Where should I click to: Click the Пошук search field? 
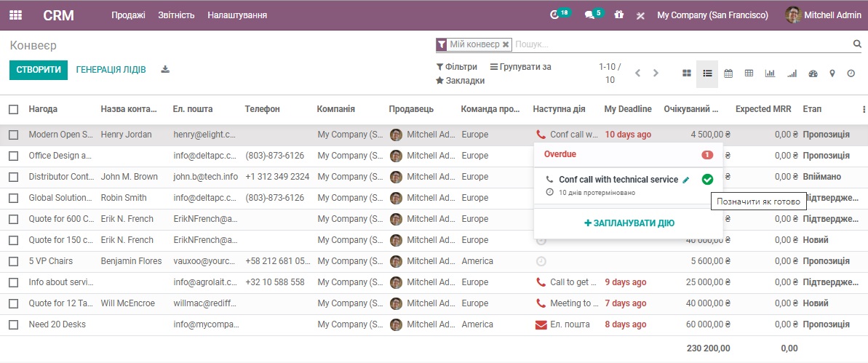point(680,44)
